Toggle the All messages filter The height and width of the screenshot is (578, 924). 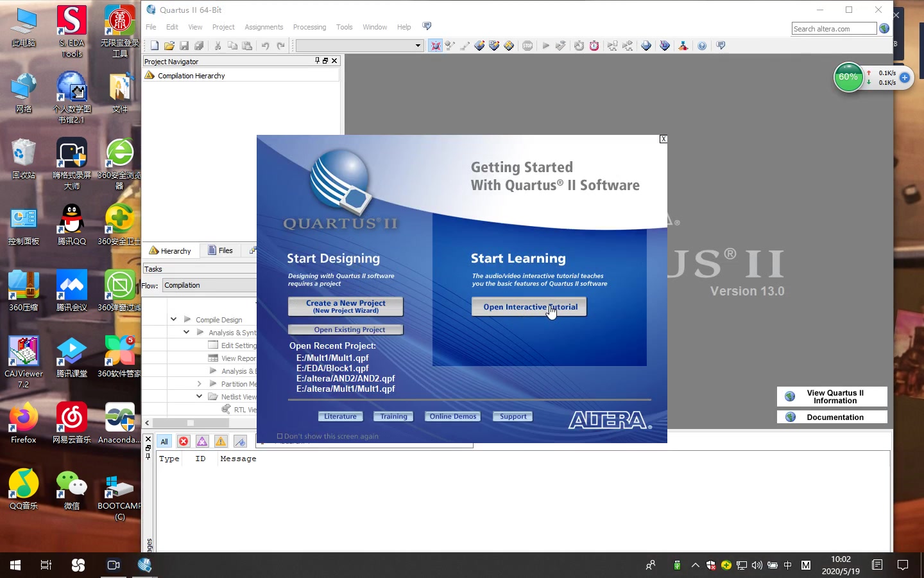(164, 441)
